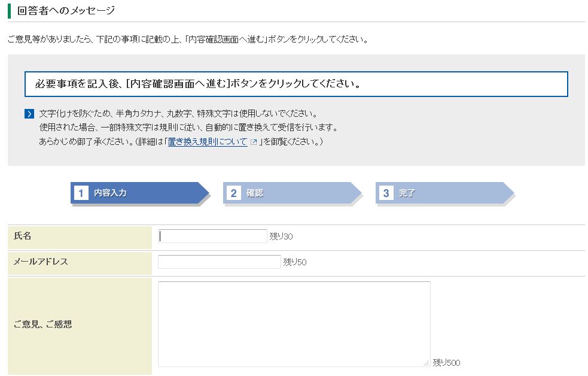588x376 pixels.
Task: Click inside the ご意見、ご感想 text area
Action: pos(294,323)
